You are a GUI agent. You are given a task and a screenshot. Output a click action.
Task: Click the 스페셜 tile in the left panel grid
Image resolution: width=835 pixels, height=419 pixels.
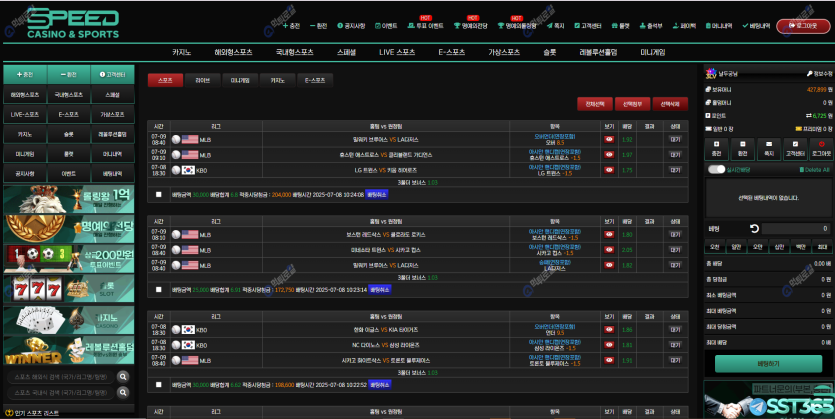tap(112, 95)
